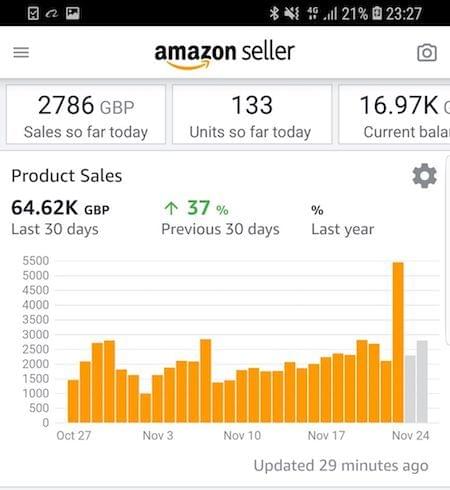
Task: Tap the last grey bar in chart
Action: [422, 382]
